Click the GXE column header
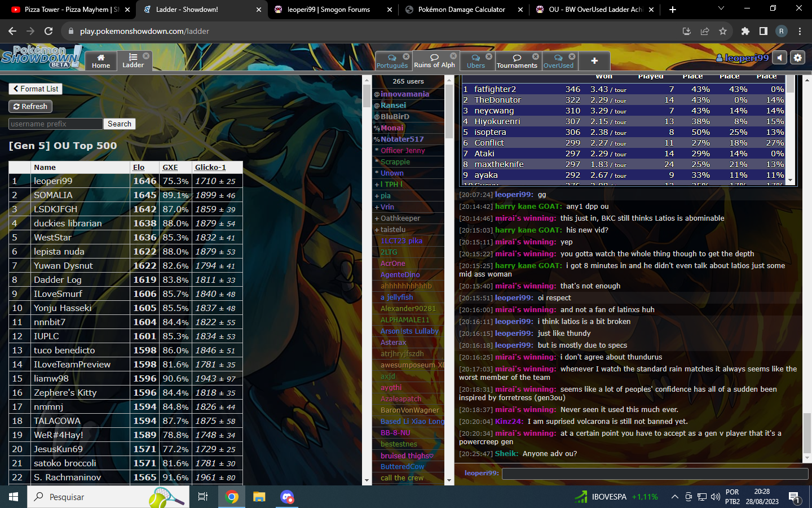The image size is (812, 508). tap(170, 167)
